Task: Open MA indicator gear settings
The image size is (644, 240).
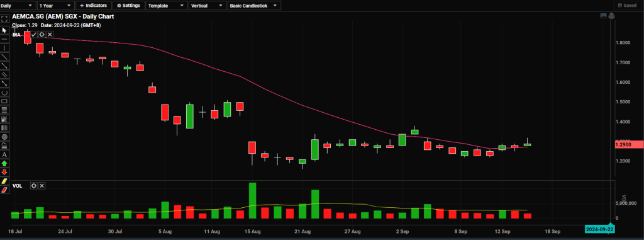Action: [x=42, y=35]
